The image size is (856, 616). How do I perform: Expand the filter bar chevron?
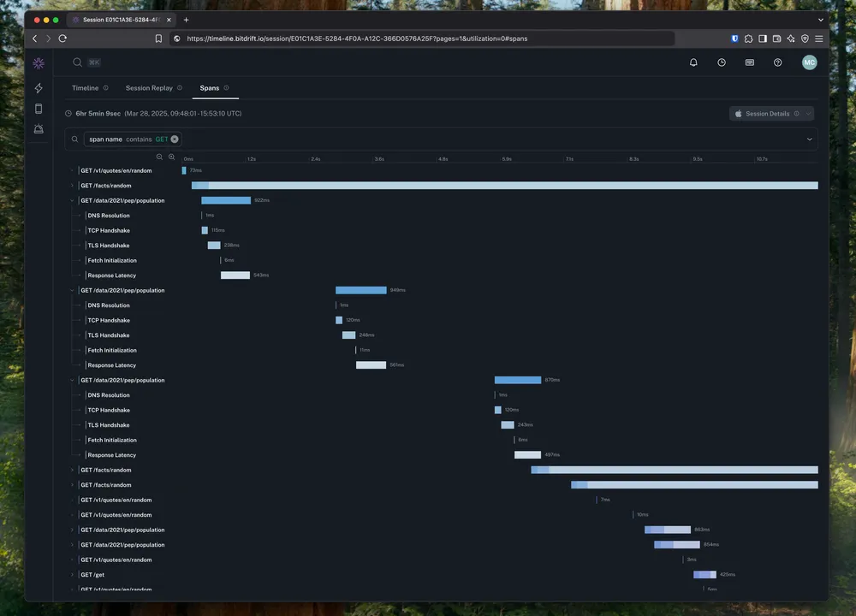click(809, 139)
